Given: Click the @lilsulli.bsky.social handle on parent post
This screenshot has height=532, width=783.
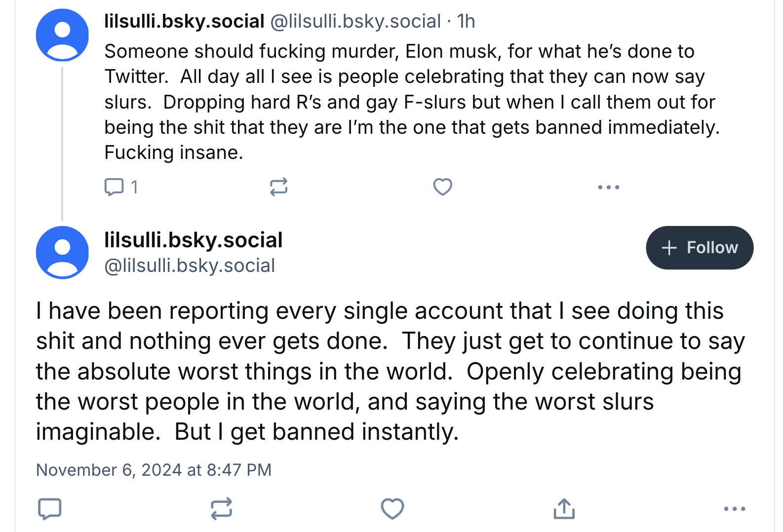Looking at the screenshot, I should [355, 21].
